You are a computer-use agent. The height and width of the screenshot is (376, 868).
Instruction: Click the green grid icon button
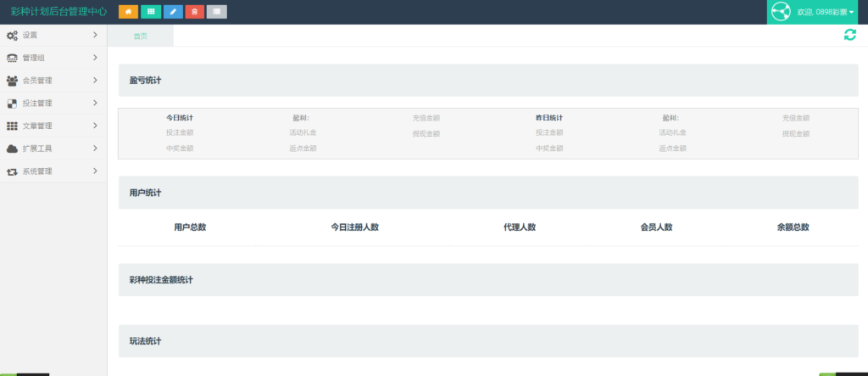(151, 12)
